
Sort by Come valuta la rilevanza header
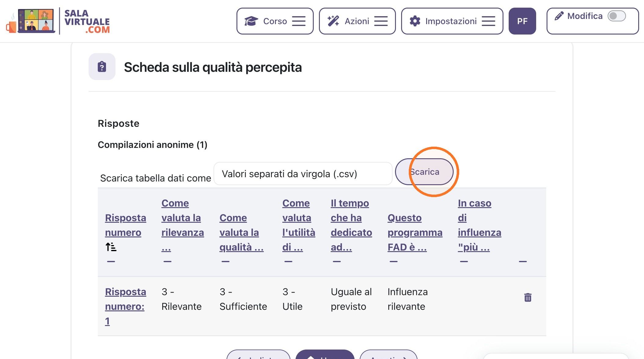(x=182, y=225)
